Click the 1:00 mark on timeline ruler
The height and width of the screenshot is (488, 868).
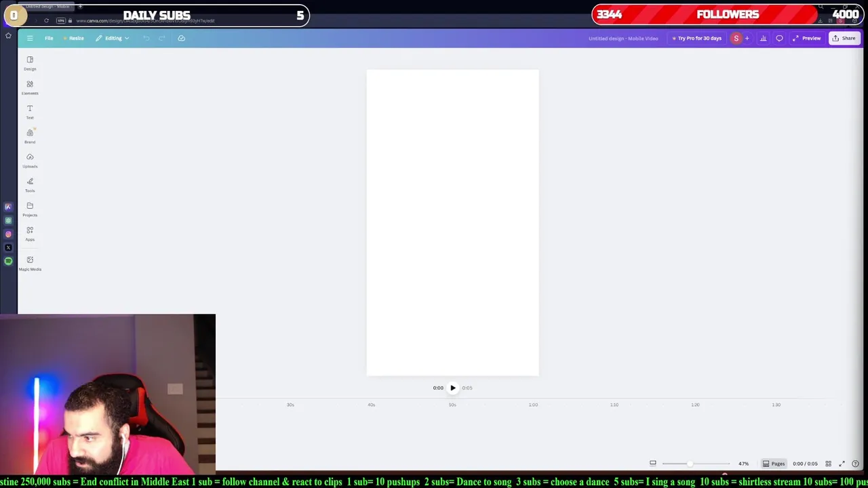[533, 405]
